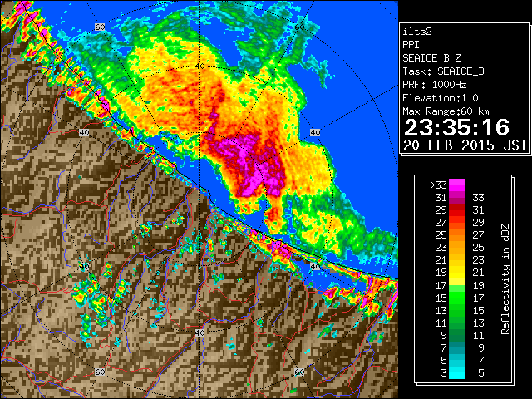
Task: Click the '>33' legend label
Action: pyautogui.click(x=438, y=185)
